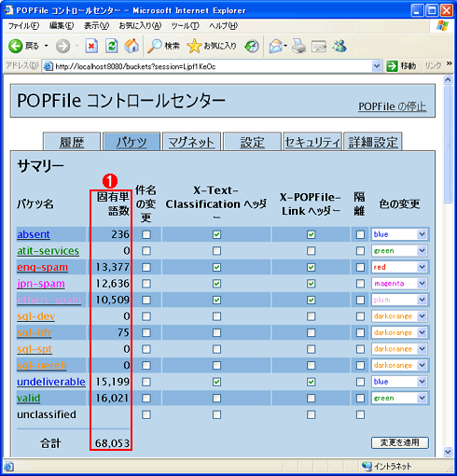The width and height of the screenshot is (457, 476).
Task: Open the Search magnifier icon
Action: click(154, 46)
